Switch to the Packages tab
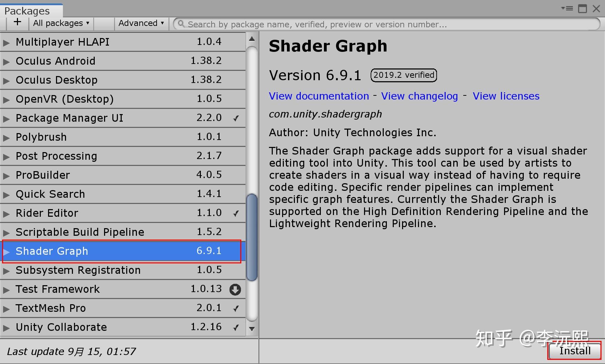This screenshot has height=364, width=605. point(27,10)
